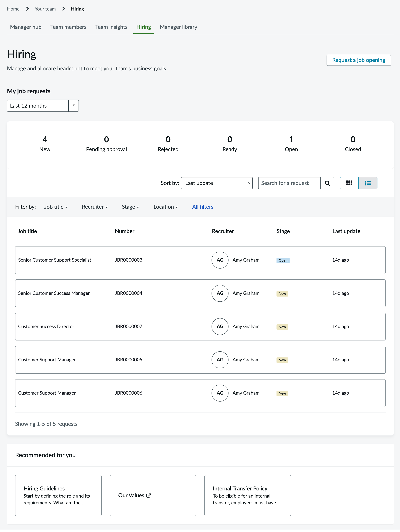Go to Your team breadcrumb

(45, 9)
